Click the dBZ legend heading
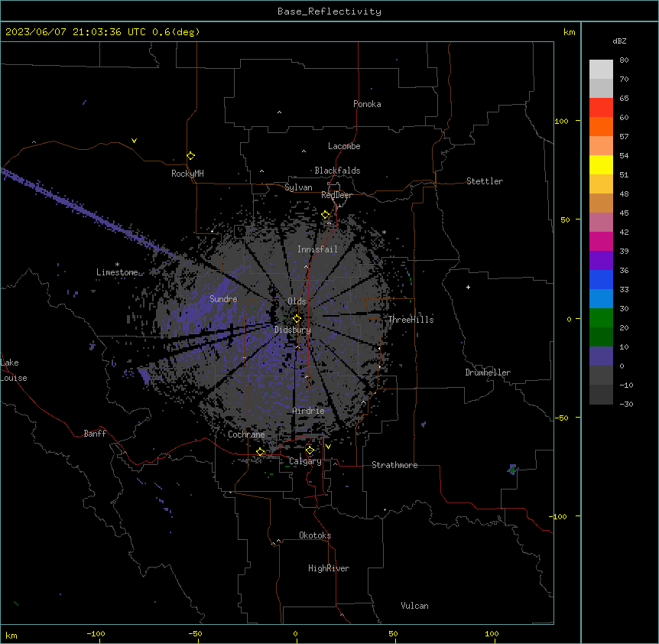659x644 pixels. click(619, 41)
